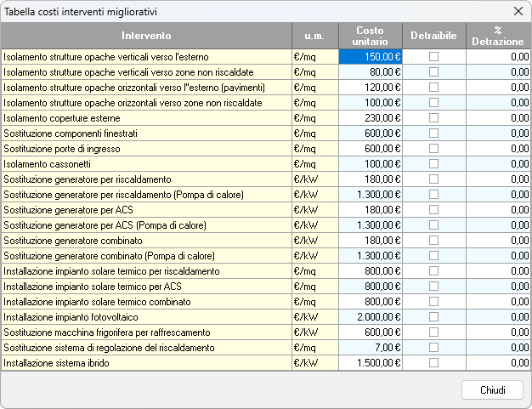Image resolution: width=532 pixels, height=409 pixels.
Task: Click the Intervento column header
Action: click(x=146, y=36)
